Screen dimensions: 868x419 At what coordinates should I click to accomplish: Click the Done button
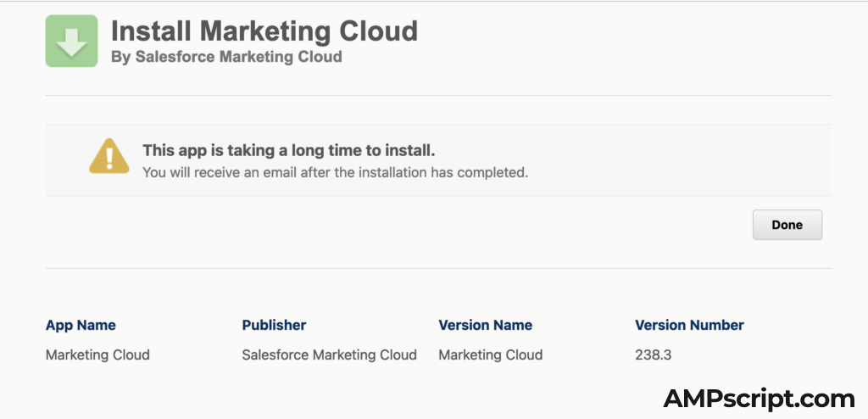tap(787, 225)
